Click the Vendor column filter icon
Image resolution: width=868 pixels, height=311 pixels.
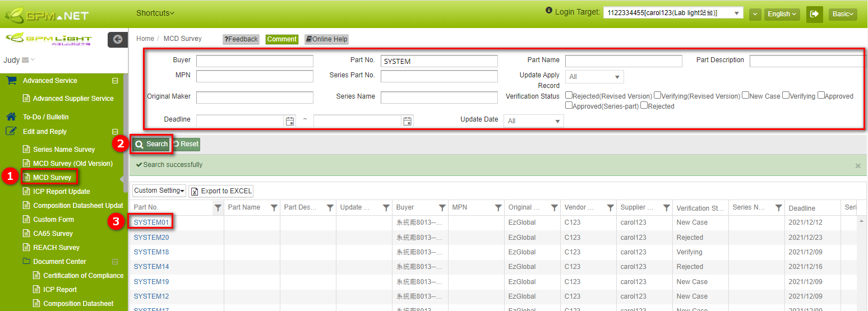(x=610, y=208)
